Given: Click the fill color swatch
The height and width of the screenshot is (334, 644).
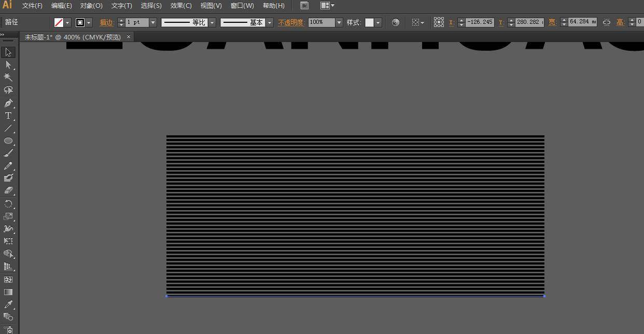Looking at the screenshot, I should (x=59, y=22).
